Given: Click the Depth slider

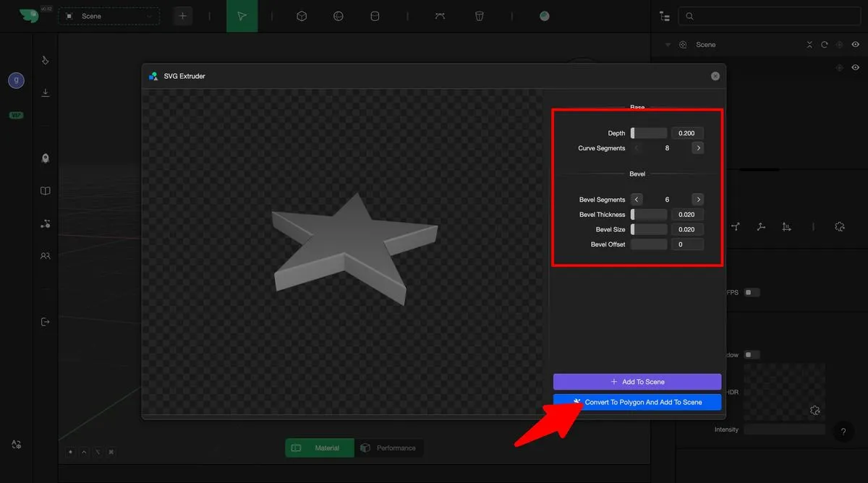Looking at the screenshot, I should pyautogui.click(x=649, y=133).
